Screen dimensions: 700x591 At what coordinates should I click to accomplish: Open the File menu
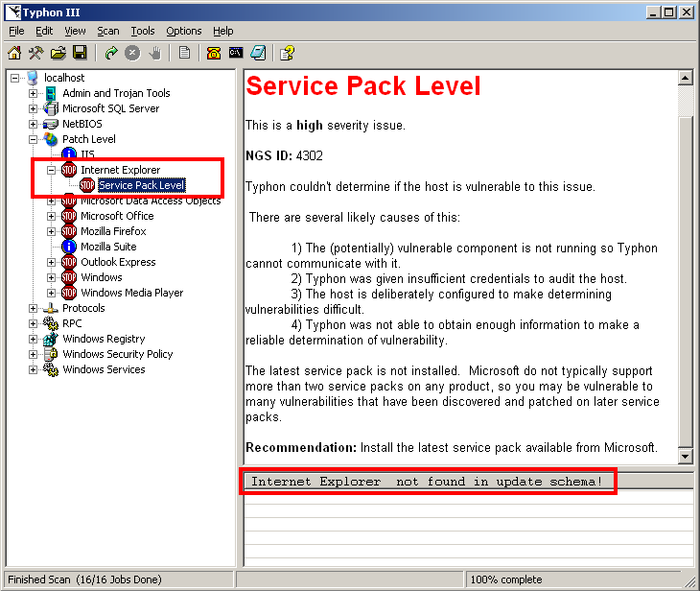[16, 31]
